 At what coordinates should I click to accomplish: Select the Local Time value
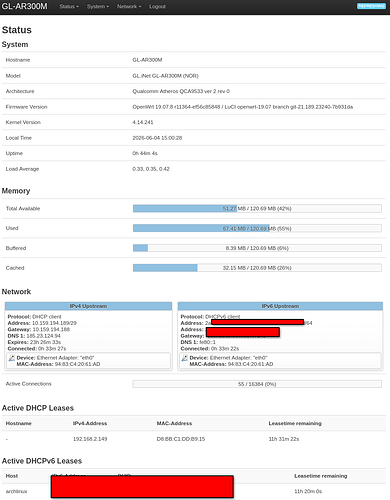click(157, 138)
